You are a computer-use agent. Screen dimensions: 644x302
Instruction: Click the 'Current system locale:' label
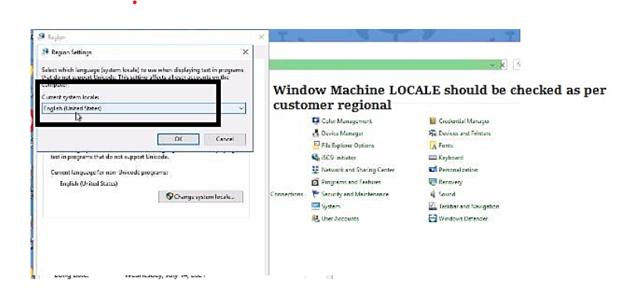[71, 97]
